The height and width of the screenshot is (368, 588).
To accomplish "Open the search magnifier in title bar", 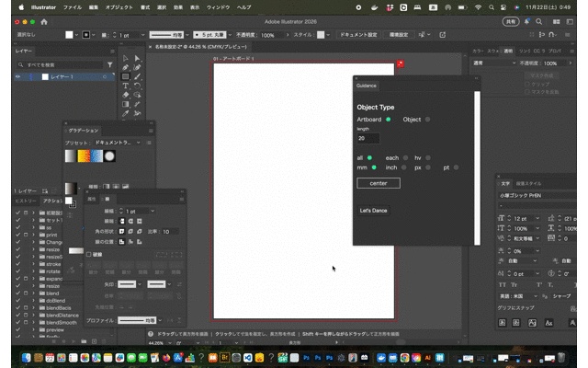I will (x=539, y=22).
